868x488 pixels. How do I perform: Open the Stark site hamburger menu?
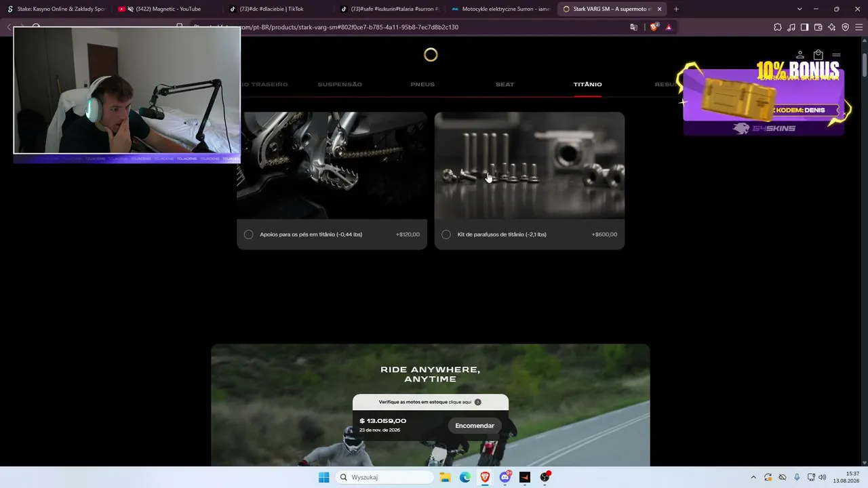click(x=836, y=55)
